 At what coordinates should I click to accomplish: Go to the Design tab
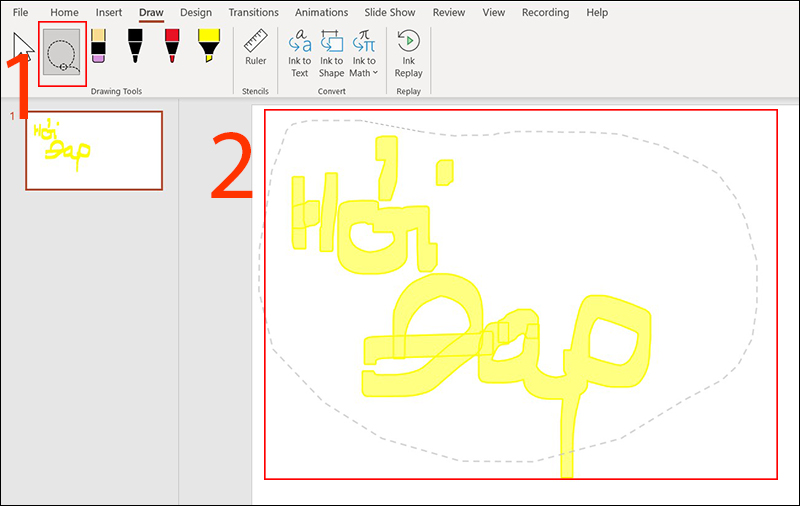coord(196,13)
